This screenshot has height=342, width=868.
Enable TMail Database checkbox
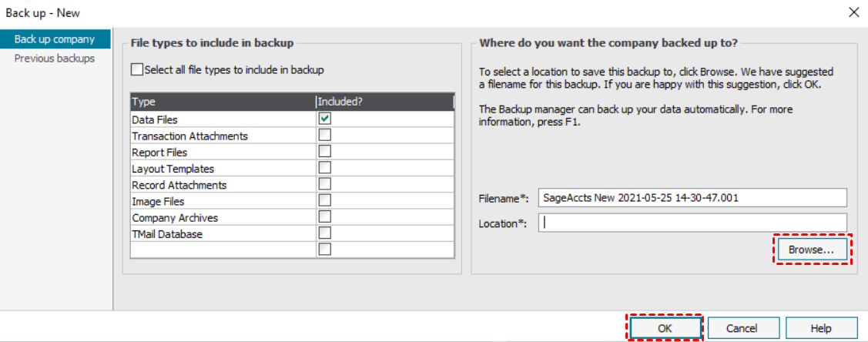click(x=325, y=233)
